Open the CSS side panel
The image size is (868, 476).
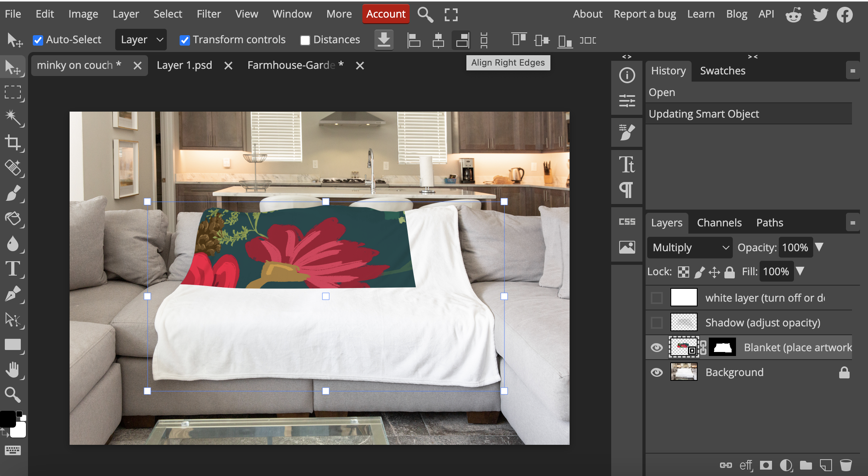(627, 222)
